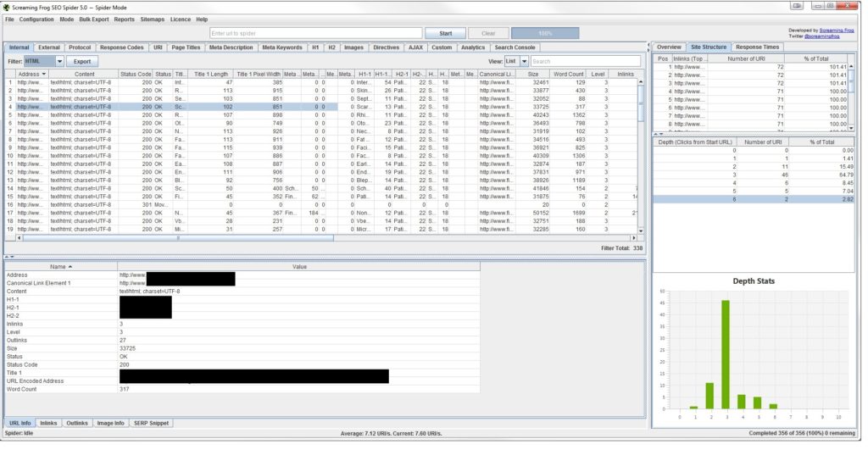
Task: Sort details by the Name column header
Action: [61, 267]
